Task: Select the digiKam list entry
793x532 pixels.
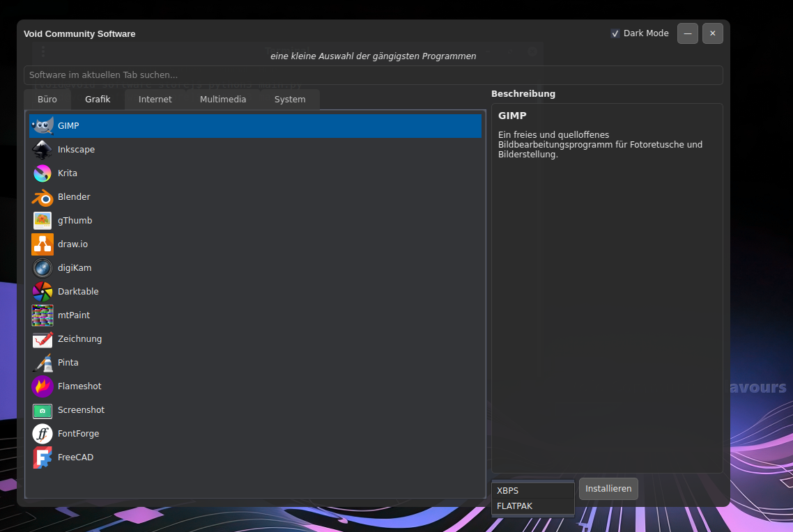Action: pyautogui.click(x=75, y=268)
